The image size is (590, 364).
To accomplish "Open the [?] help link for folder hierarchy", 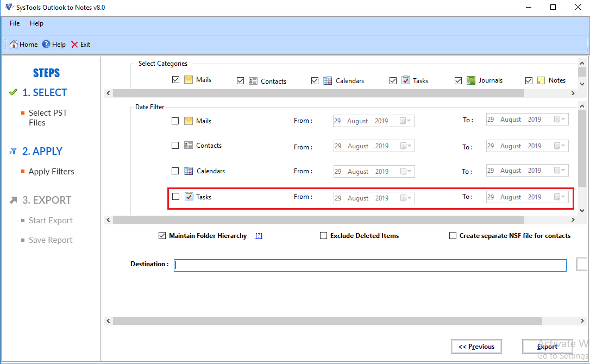I will coord(259,236).
